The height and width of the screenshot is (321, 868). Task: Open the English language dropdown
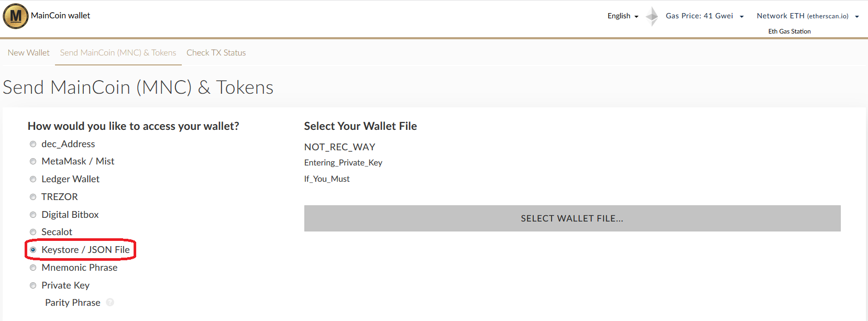[623, 16]
